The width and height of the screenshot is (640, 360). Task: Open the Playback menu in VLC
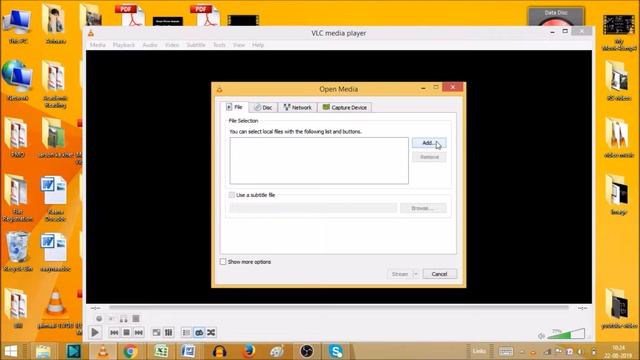click(x=124, y=45)
